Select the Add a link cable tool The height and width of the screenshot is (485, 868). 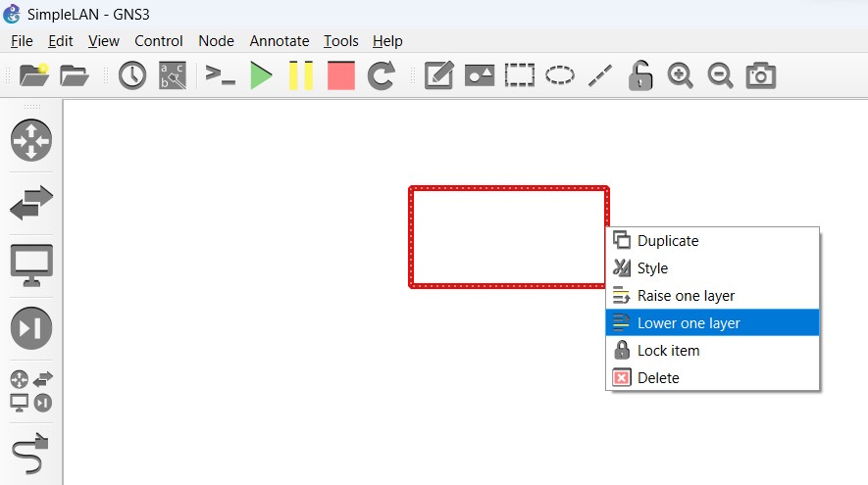click(31, 454)
